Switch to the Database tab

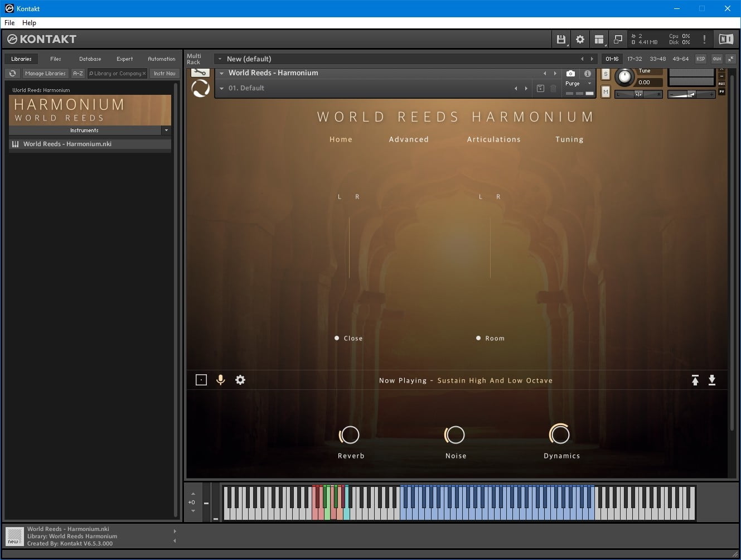[90, 59]
